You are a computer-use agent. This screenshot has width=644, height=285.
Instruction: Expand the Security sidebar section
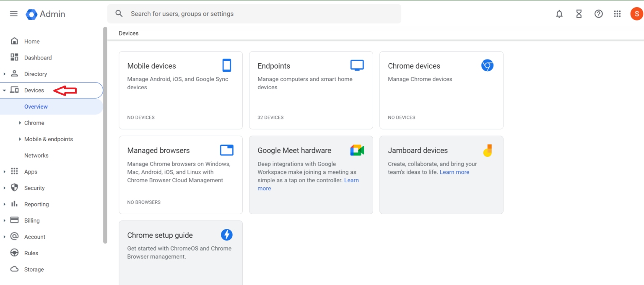[x=4, y=188]
